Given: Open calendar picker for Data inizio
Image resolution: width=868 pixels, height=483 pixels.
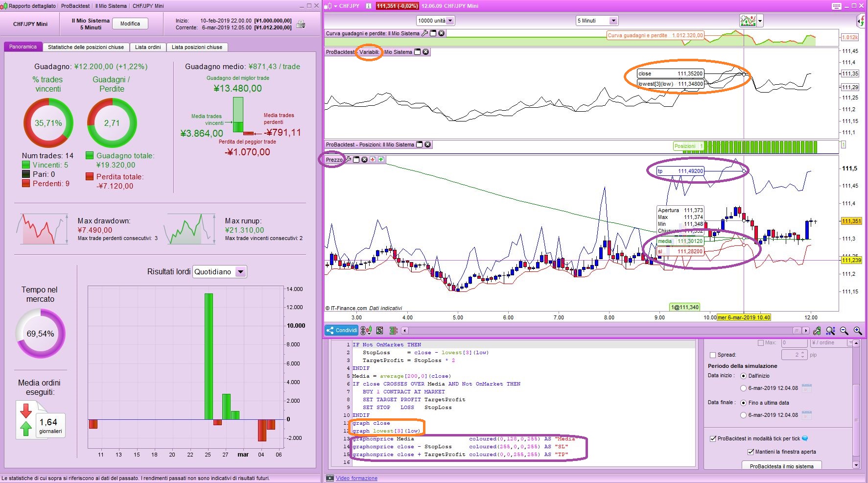Looking at the screenshot, I should click(x=807, y=388).
